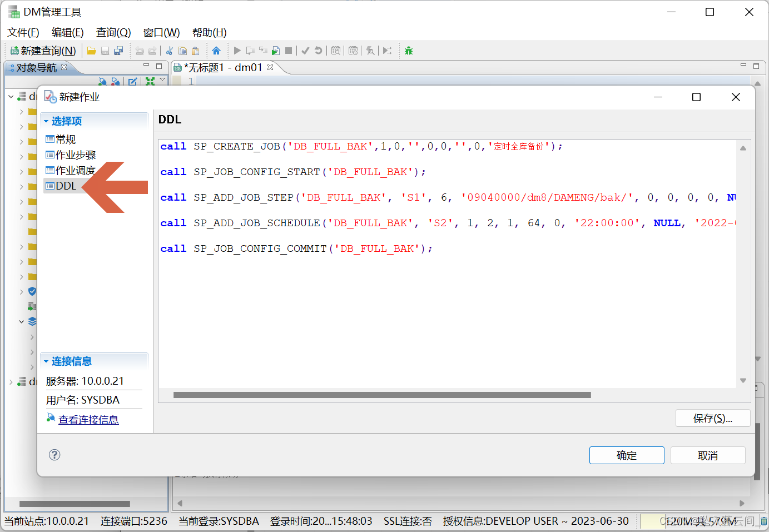769x532 pixels.
Task: Click the 服务器: 10.0.0.21 connection text
Action: pos(85,381)
